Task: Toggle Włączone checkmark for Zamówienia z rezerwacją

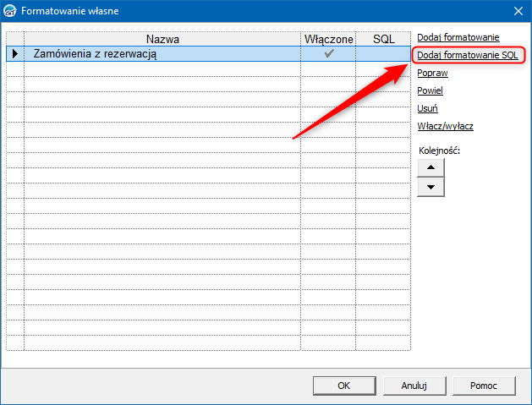Action: click(328, 53)
